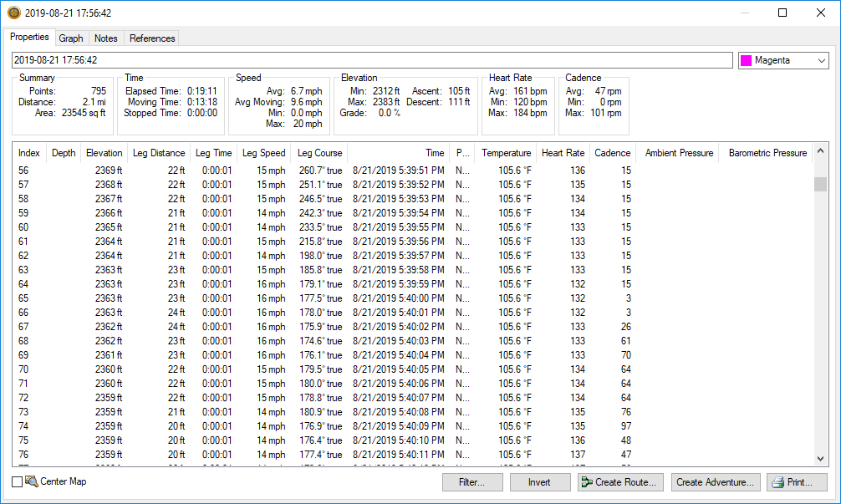Viewport: 841px width, 504px height.
Task: Click the Depth column header
Action: tap(64, 153)
